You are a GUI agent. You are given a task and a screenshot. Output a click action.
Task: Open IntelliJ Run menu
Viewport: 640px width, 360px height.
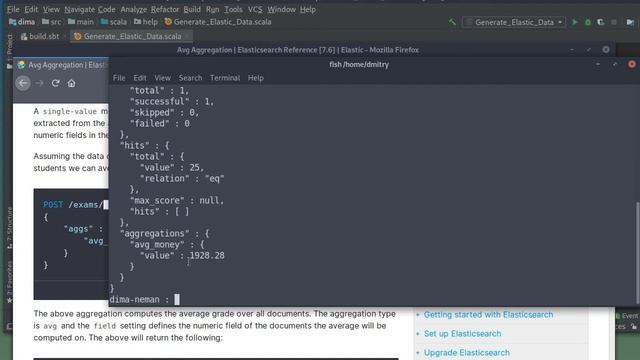point(212,9)
